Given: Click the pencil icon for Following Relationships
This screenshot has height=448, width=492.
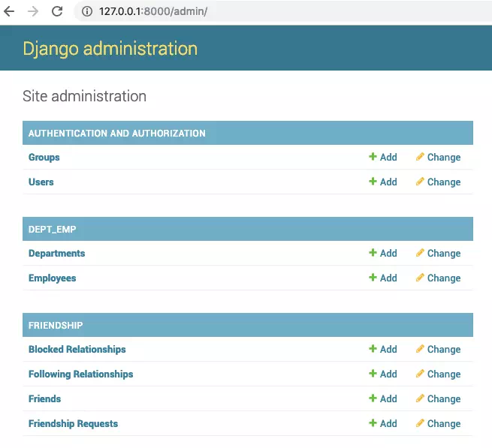Looking at the screenshot, I should point(420,373).
